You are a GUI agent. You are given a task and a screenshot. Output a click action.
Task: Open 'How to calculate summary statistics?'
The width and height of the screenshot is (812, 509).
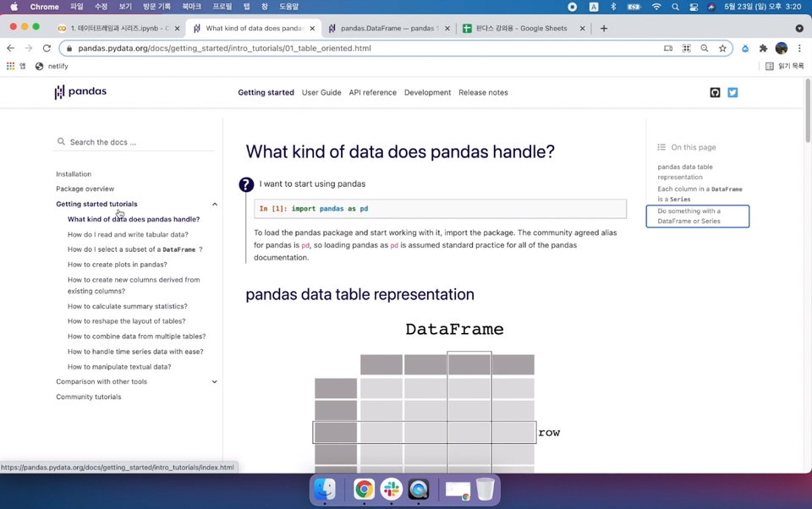tap(128, 307)
